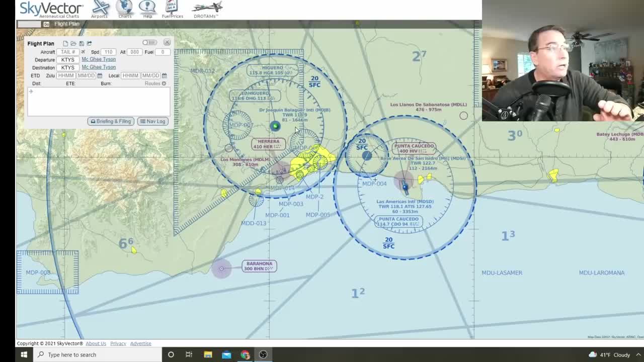Save the flight plan with disk icon
The image size is (644, 362).
[x=82, y=44]
